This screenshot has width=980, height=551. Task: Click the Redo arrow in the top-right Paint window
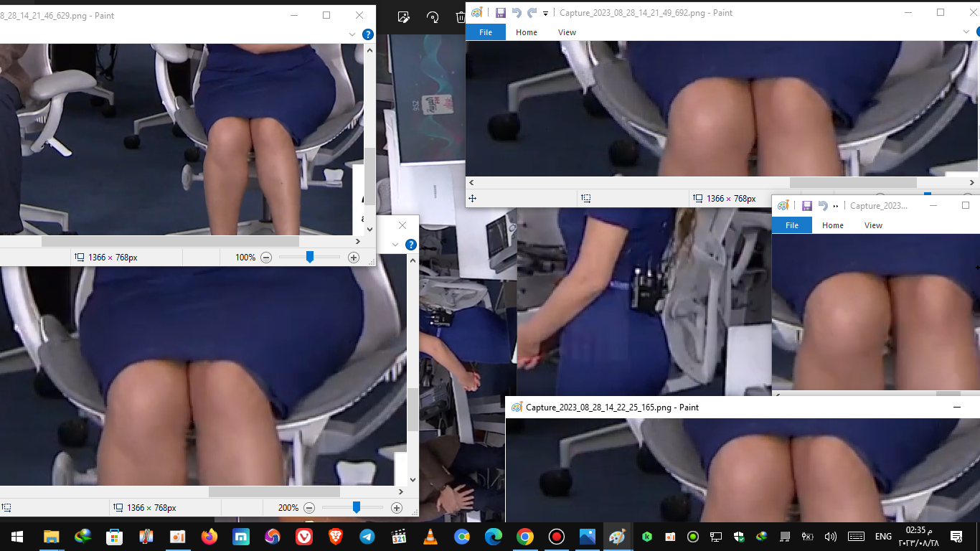click(532, 13)
